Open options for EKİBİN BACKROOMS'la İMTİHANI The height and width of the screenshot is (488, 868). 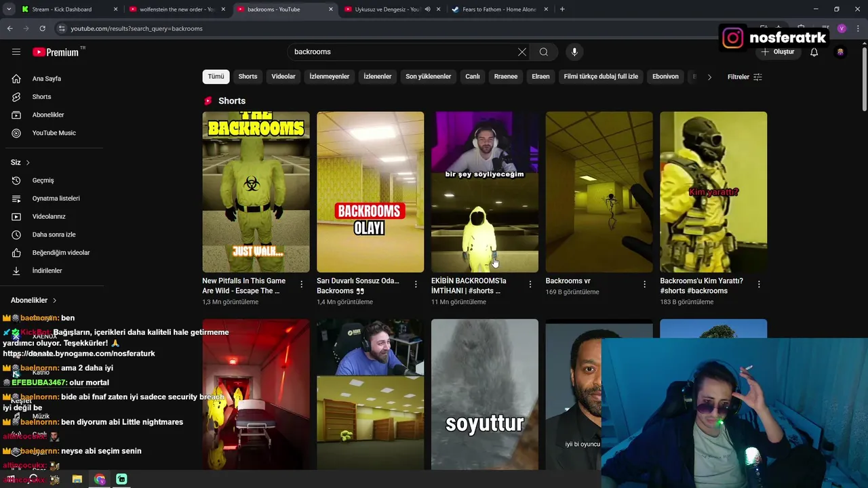pyautogui.click(x=530, y=285)
